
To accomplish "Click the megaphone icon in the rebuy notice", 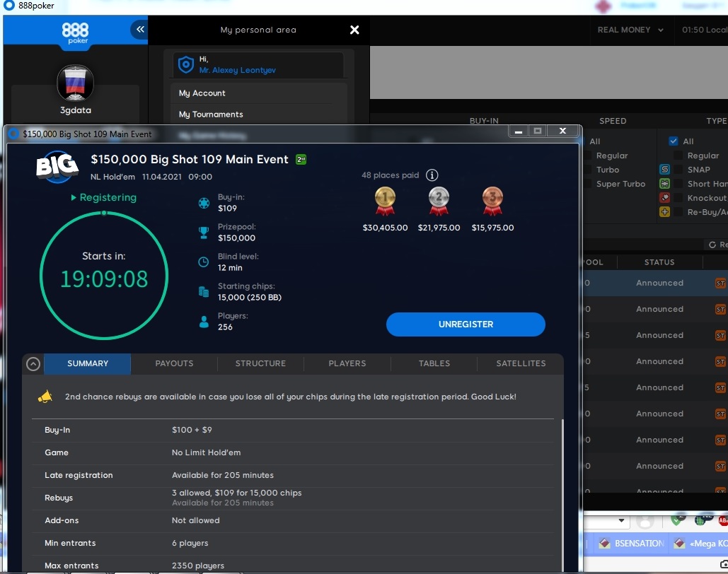I will click(x=45, y=397).
